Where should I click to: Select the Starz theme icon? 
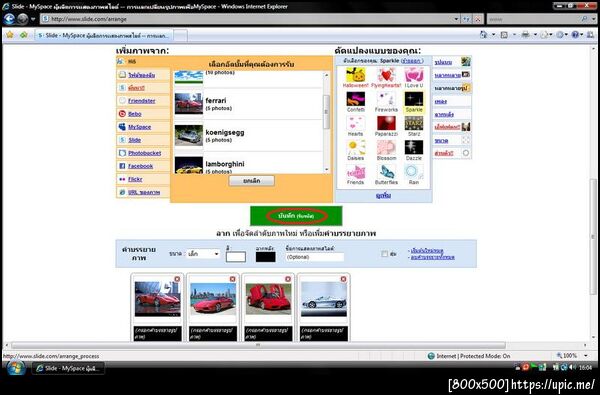tap(414, 124)
